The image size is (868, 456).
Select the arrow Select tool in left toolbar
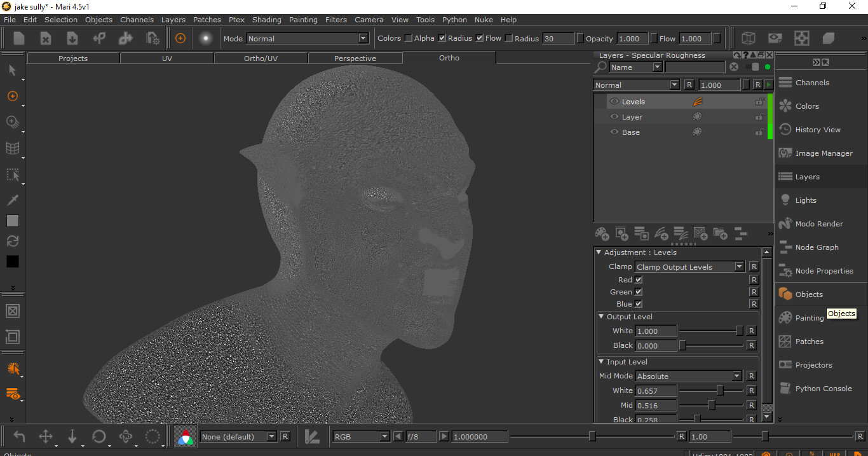pos(12,70)
